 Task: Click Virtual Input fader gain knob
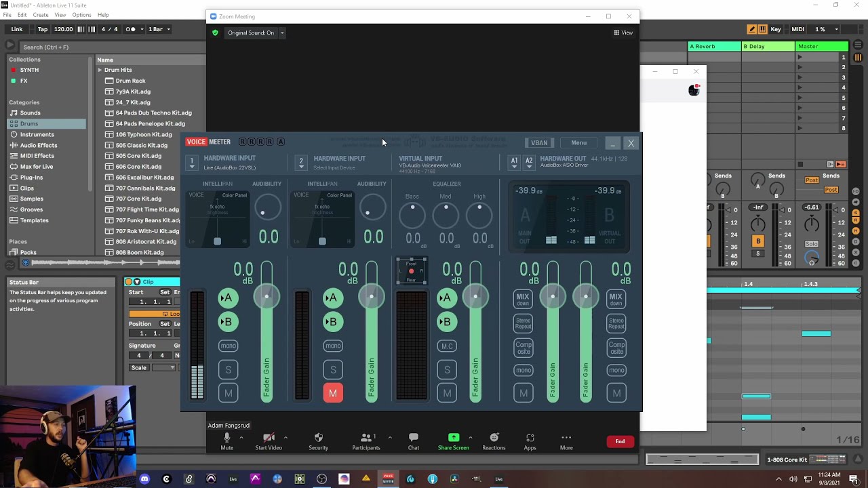(475, 296)
